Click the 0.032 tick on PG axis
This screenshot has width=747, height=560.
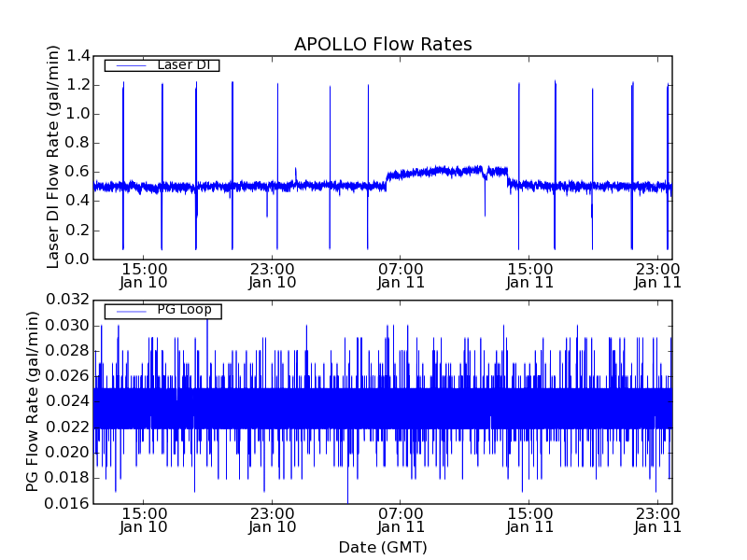tap(67, 300)
